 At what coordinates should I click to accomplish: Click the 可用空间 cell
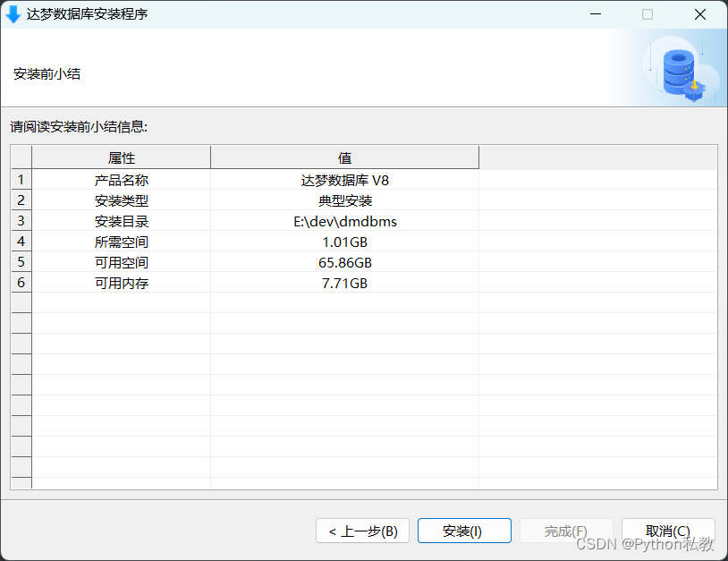pyautogui.click(x=121, y=262)
